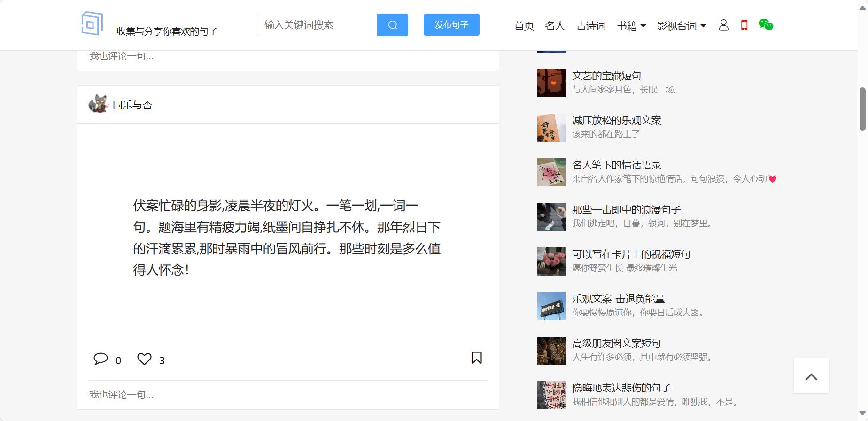Click the keyword search input field
The width and height of the screenshot is (868, 421).
pyautogui.click(x=317, y=25)
